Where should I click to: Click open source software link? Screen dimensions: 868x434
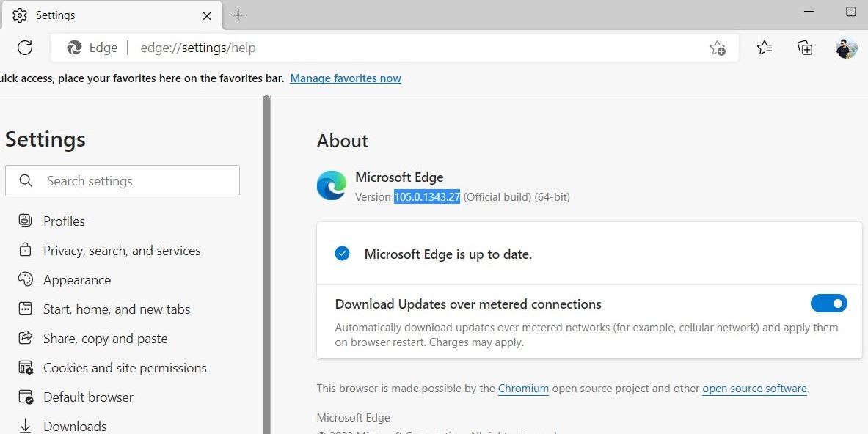click(754, 389)
